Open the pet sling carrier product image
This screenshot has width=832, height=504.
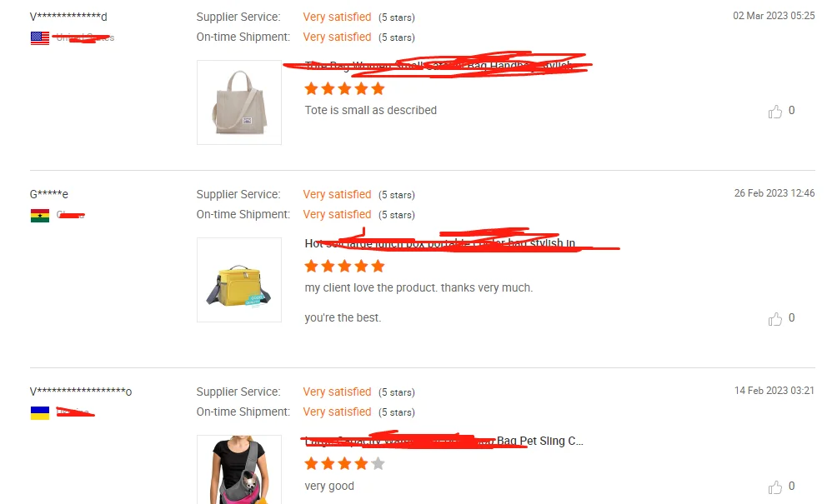click(x=239, y=470)
